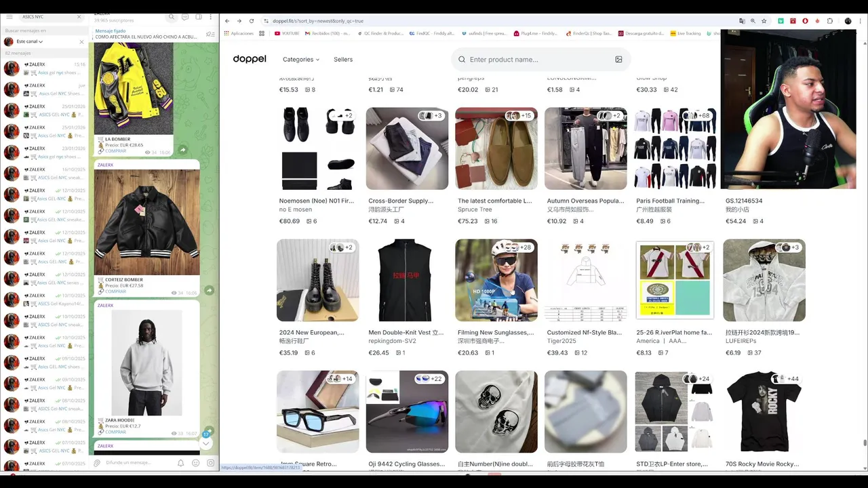Open Paris Football Training product
Viewport: 868px width, 488px height.
tap(675, 148)
